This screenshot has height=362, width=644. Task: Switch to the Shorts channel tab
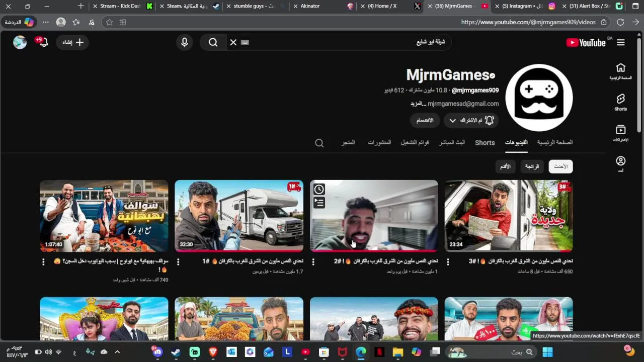(485, 143)
